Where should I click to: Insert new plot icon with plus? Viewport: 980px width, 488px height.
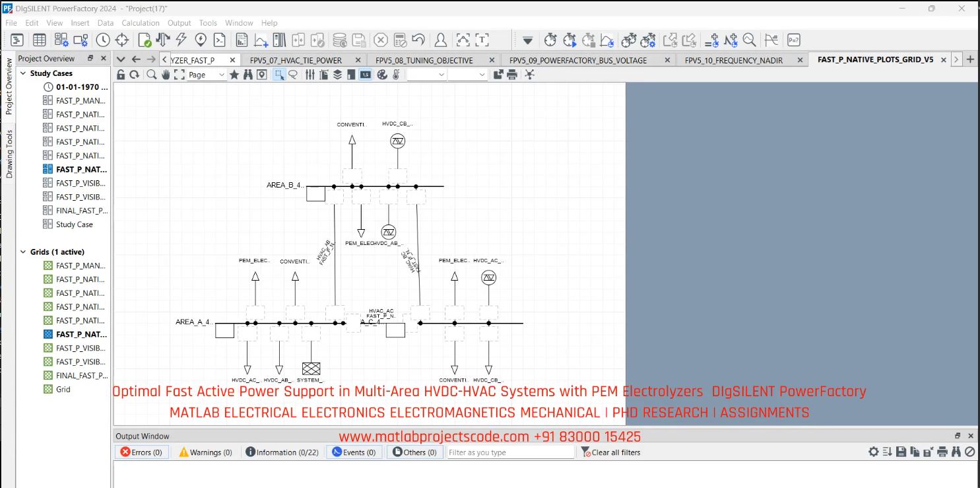coord(261,40)
